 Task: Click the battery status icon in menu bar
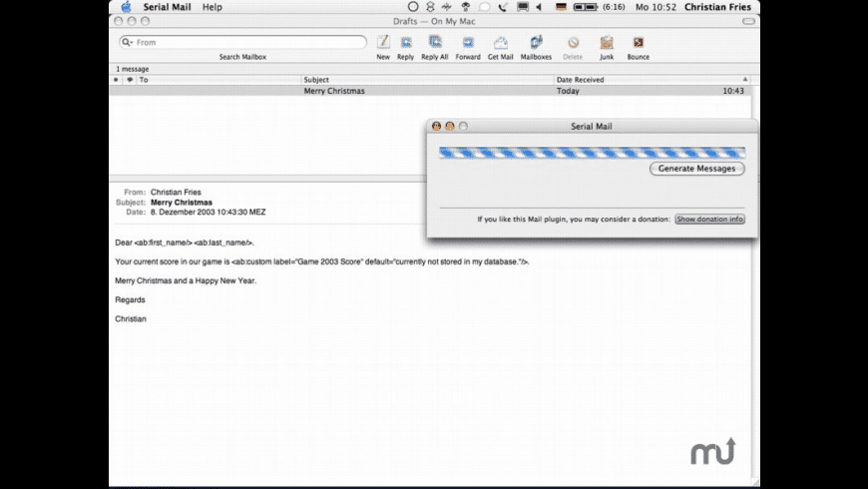[586, 7]
